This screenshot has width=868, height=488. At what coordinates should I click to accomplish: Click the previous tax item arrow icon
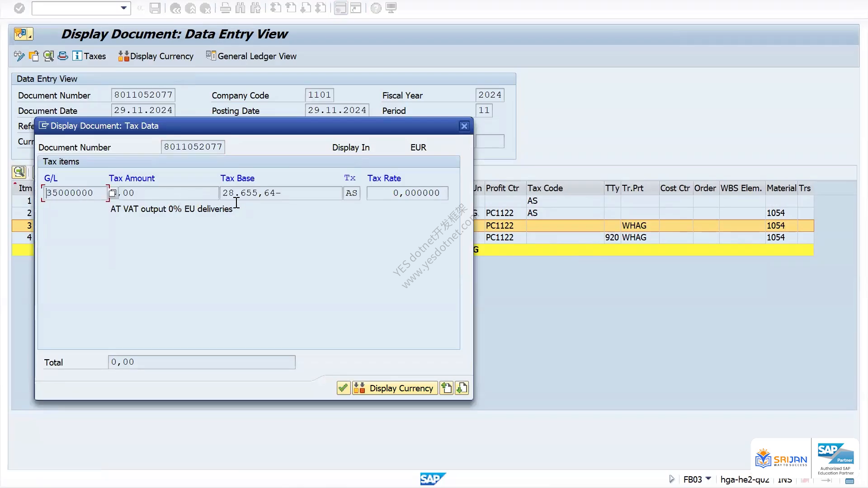446,388
